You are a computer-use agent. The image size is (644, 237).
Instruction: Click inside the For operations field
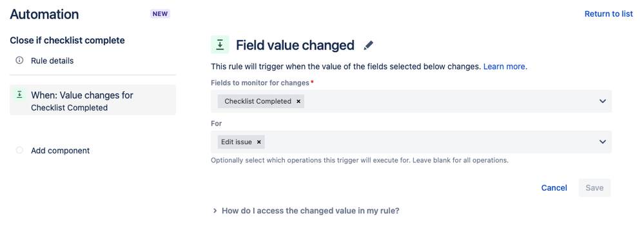(x=411, y=142)
